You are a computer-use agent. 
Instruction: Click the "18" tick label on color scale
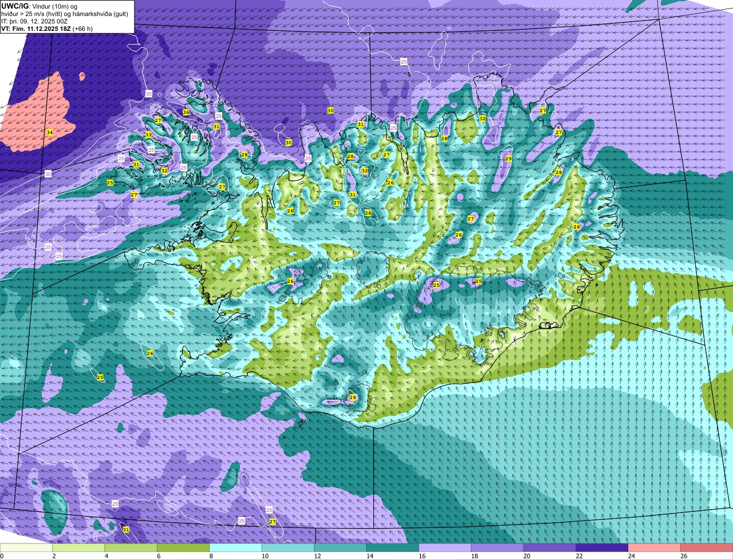(x=475, y=556)
